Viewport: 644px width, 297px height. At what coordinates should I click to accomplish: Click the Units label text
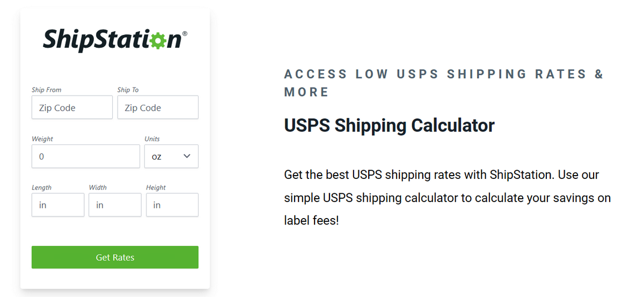pyautogui.click(x=152, y=139)
